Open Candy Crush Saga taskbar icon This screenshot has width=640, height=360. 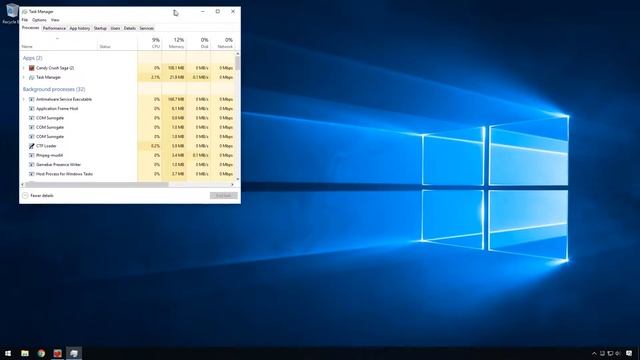click(x=58, y=353)
